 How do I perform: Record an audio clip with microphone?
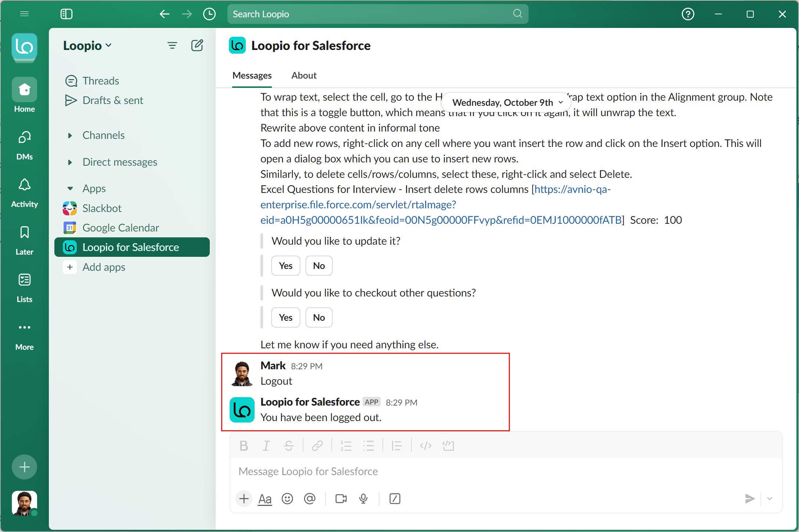(363, 499)
